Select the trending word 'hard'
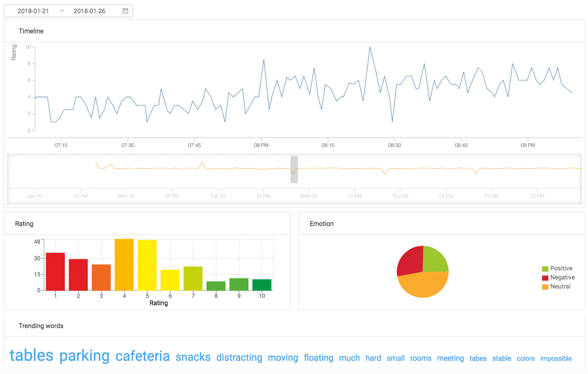The image size is (588, 374). tap(373, 358)
